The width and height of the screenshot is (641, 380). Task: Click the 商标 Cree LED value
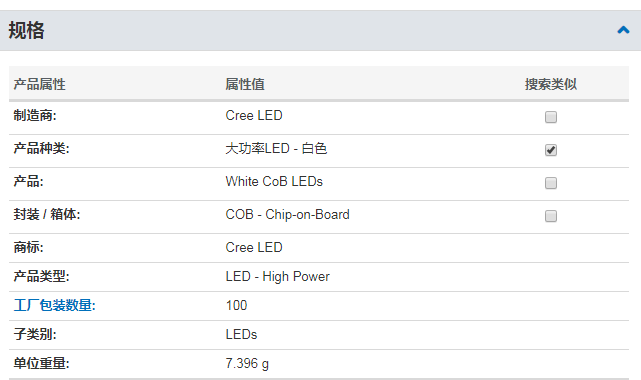pyautogui.click(x=254, y=247)
